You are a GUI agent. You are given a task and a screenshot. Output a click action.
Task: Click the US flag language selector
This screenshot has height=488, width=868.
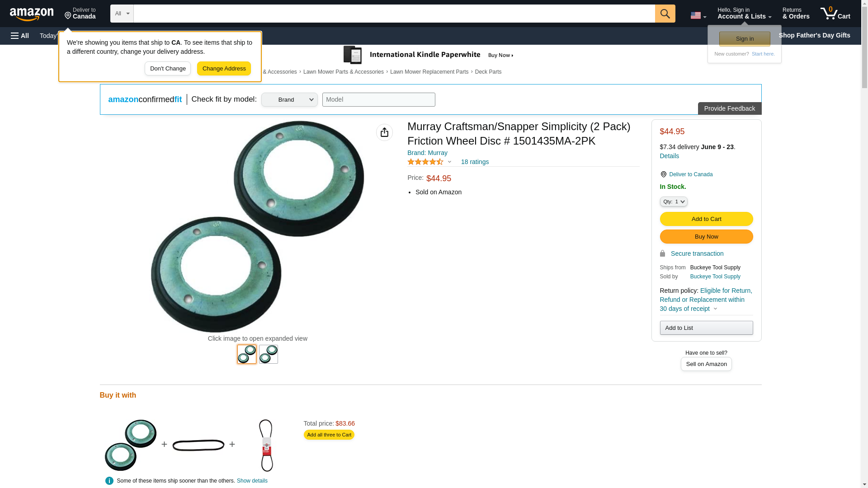click(x=698, y=15)
